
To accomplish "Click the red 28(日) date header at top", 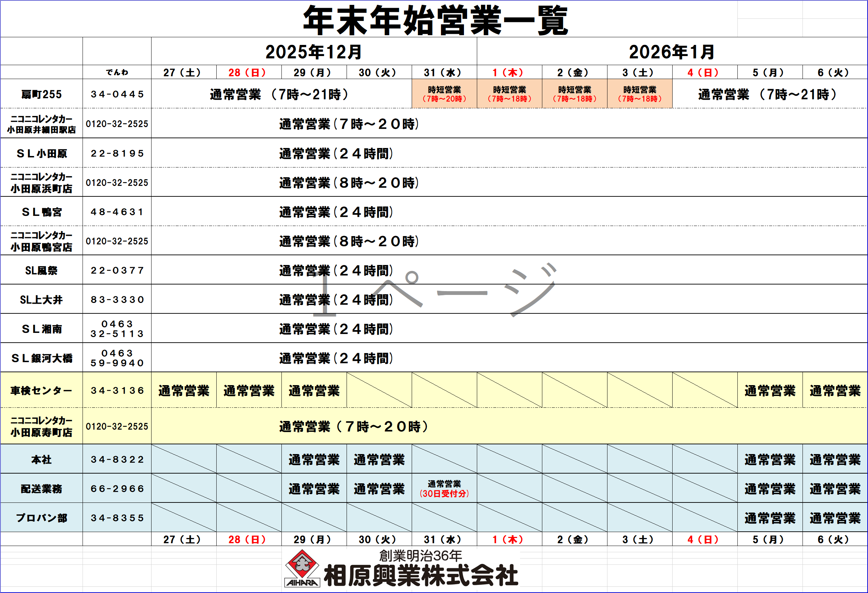I will tap(247, 72).
